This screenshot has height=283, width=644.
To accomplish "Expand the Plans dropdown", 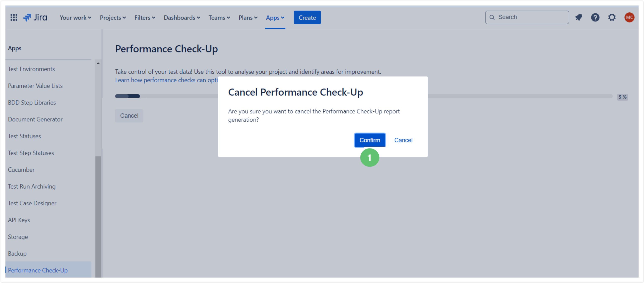I will (x=248, y=18).
